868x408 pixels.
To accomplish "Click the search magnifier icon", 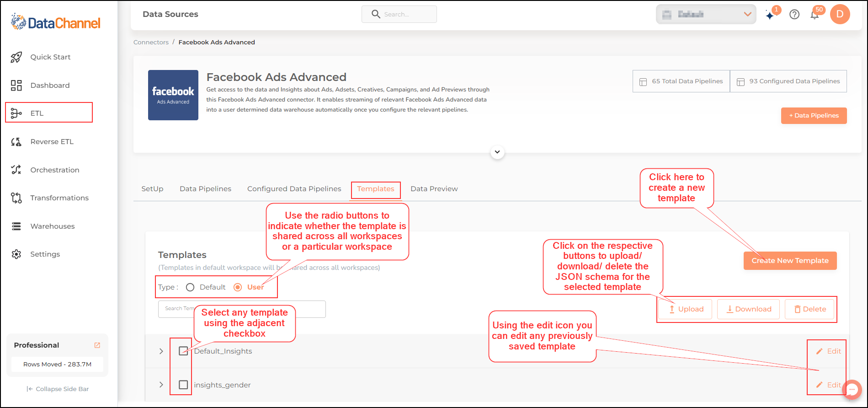I will pos(376,14).
